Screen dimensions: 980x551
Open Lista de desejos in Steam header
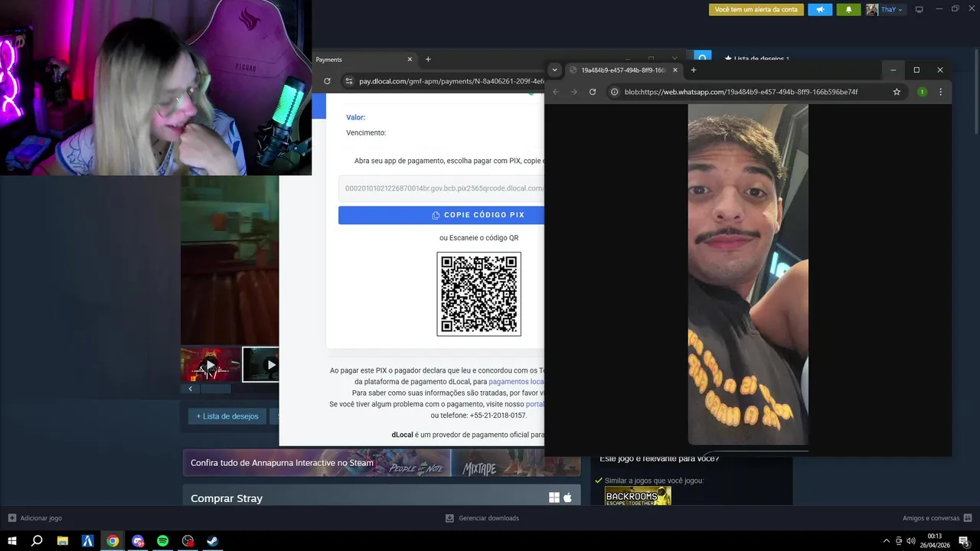756,59
